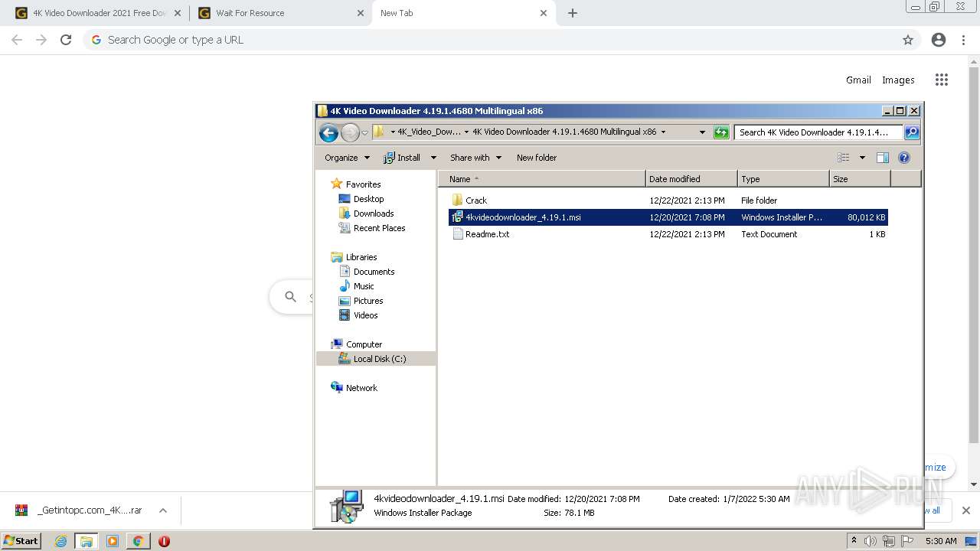The width and height of the screenshot is (980, 551).
Task: Open Chrome three-dot menu
Action: point(963,40)
